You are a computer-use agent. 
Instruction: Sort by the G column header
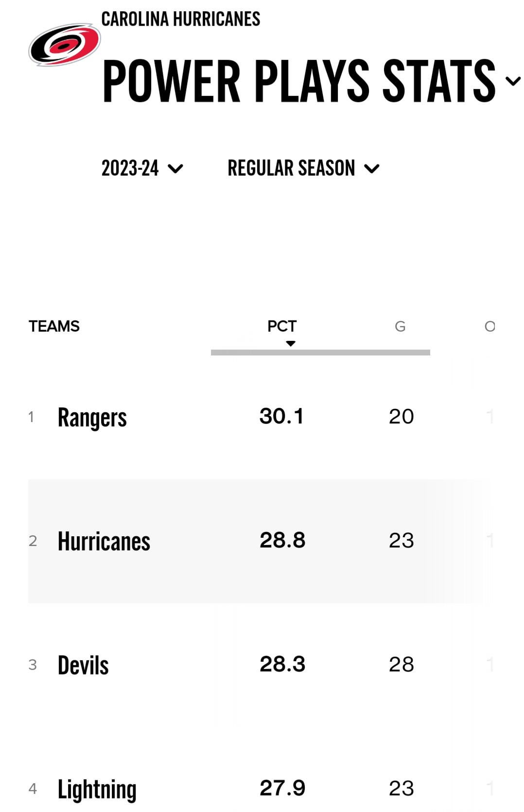point(400,326)
